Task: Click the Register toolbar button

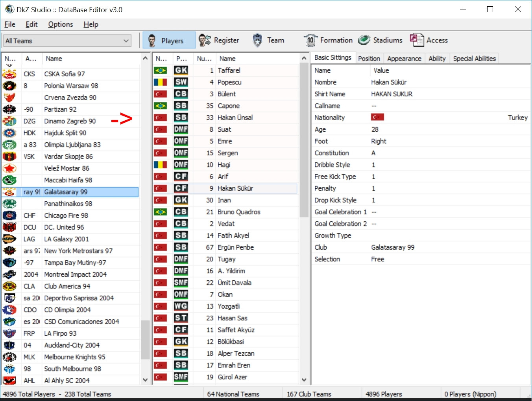Action: (x=219, y=40)
